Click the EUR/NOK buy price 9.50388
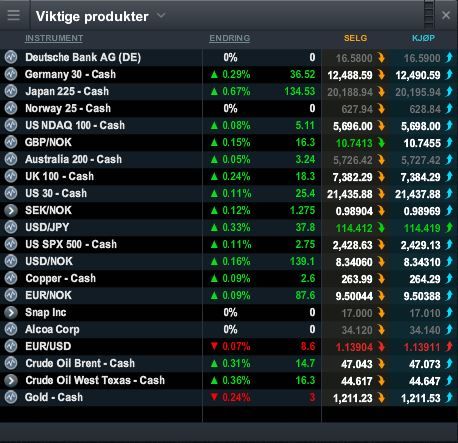This screenshot has width=458, height=443. point(422,296)
